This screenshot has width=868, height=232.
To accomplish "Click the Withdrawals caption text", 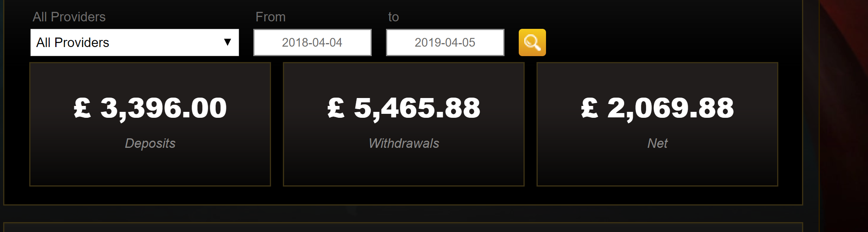I will (404, 143).
